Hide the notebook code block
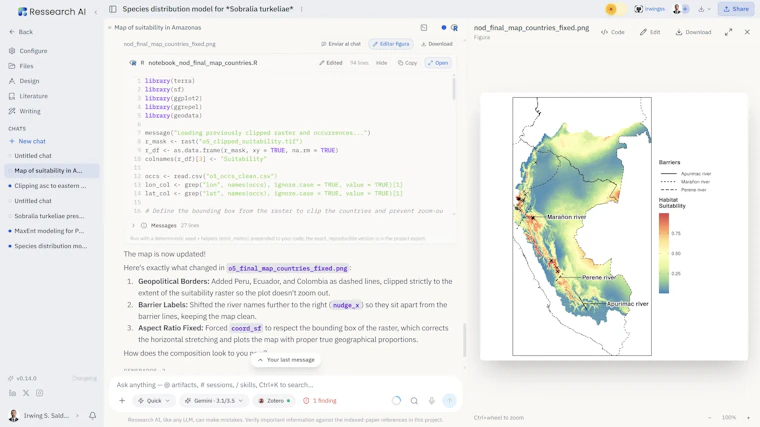760x427 pixels. click(381, 63)
